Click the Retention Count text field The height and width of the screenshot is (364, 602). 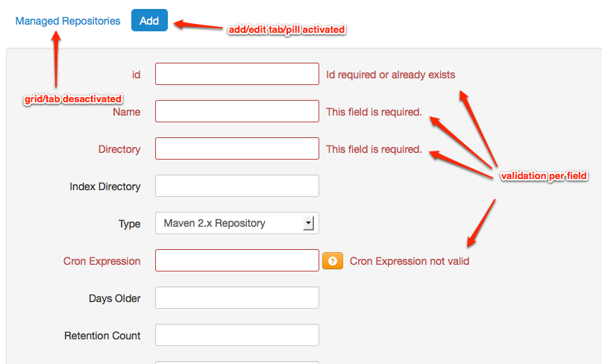tap(236, 335)
